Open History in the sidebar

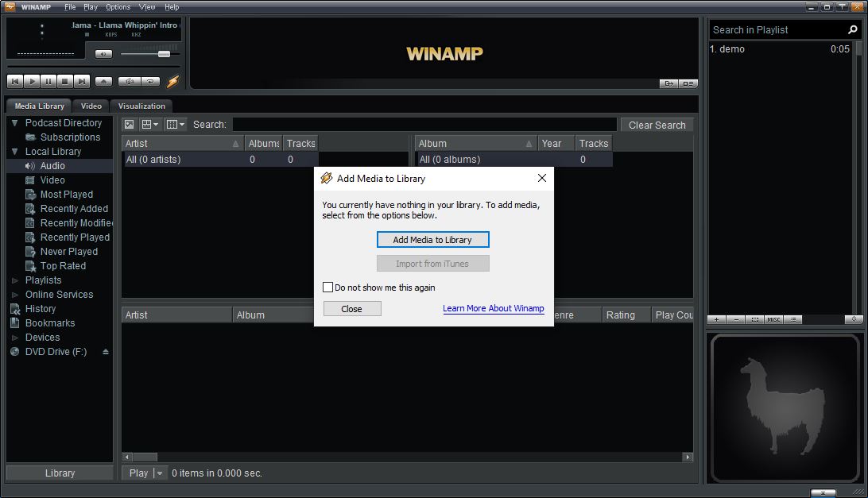click(x=40, y=309)
